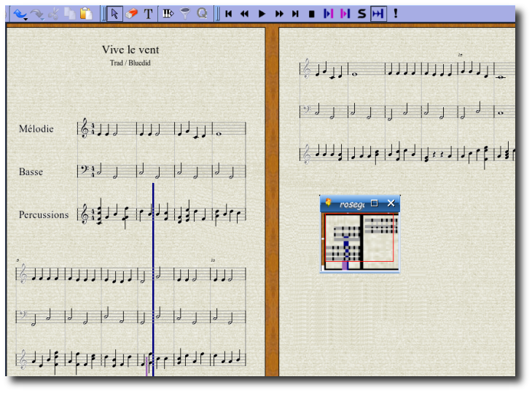Click the step recording keyboard icon
The image size is (532, 393).
tap(168, 14)
